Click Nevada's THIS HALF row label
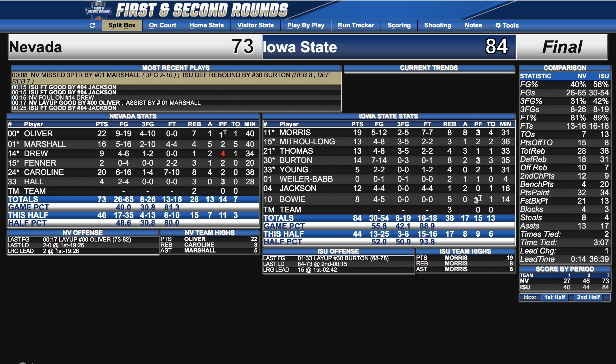The width and height of the screenshot is (616, 364). [28, 215]
